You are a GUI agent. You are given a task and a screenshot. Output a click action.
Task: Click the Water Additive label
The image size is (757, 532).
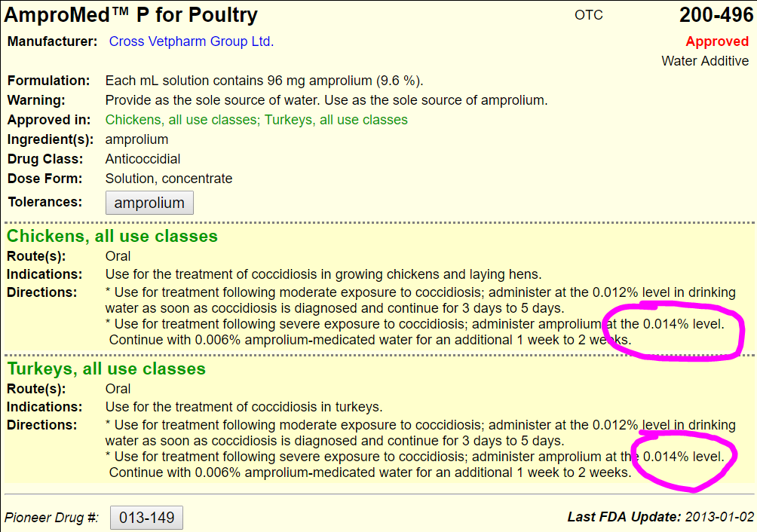[x=705, y=61]
